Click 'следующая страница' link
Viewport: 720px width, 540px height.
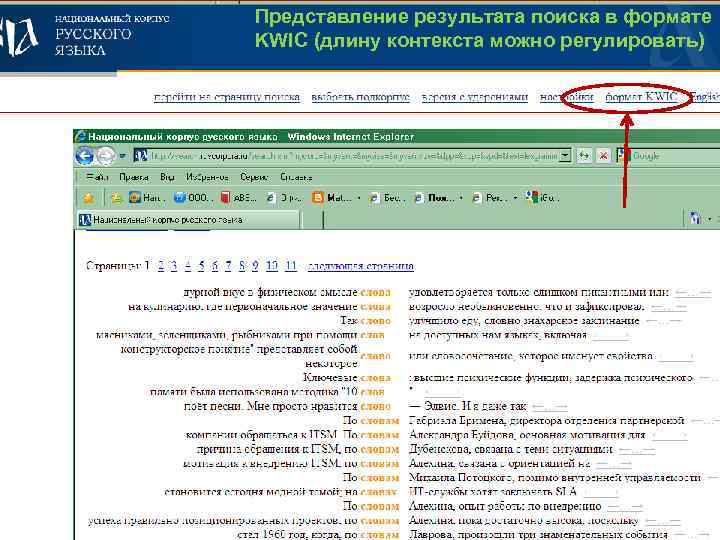coord(360,266)
